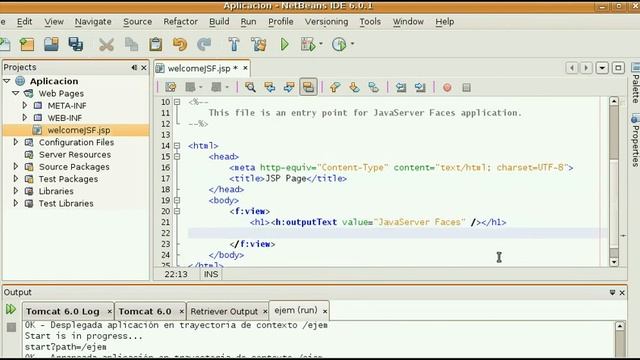Click Shift Line Left editor icon
Viewport: 640px width, 360px height.
pos(401,87)
